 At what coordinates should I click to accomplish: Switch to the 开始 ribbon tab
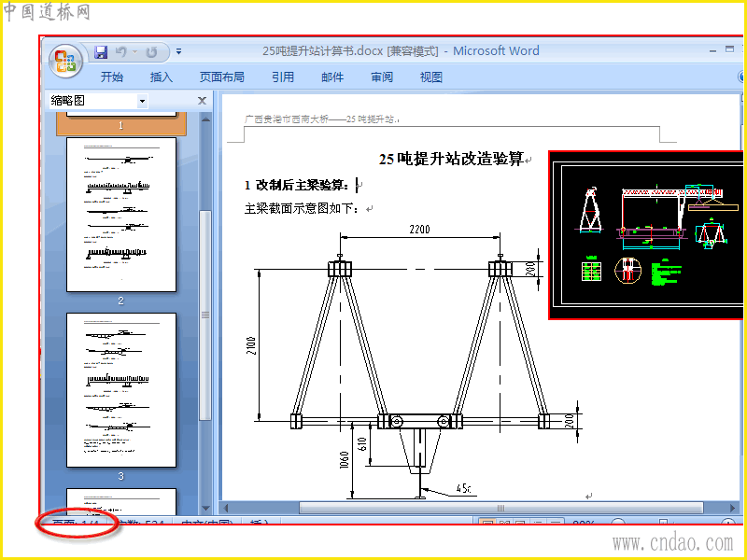(112, 77)
